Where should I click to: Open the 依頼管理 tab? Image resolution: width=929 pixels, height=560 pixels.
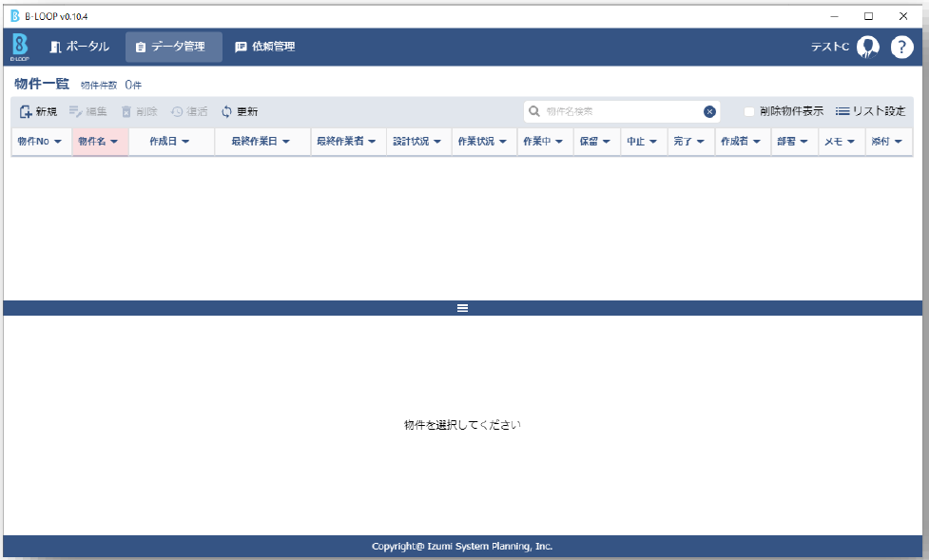pyautogui.click(x=265, y=47)
